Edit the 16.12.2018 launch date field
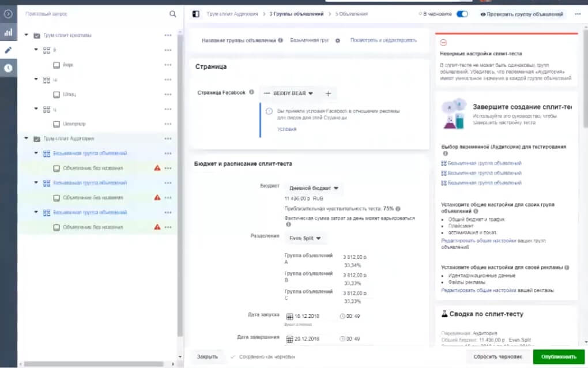The image size is (588, 368). 307,316
